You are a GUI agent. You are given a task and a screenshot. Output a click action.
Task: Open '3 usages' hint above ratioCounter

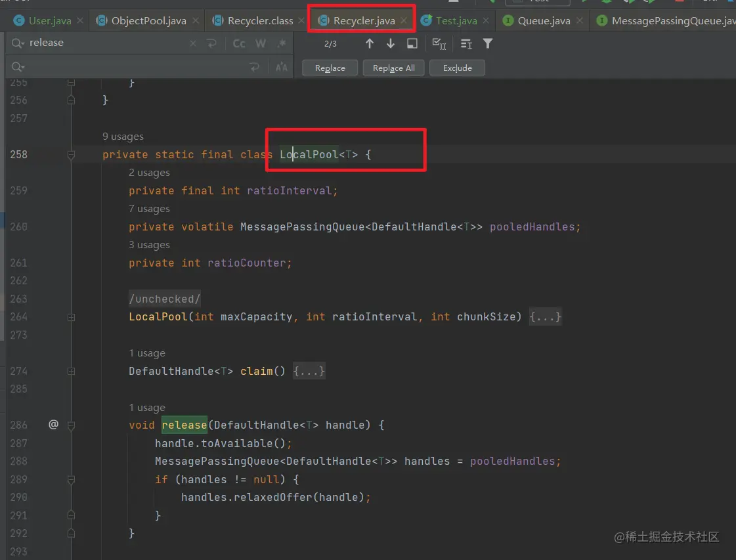pos(149,245)
